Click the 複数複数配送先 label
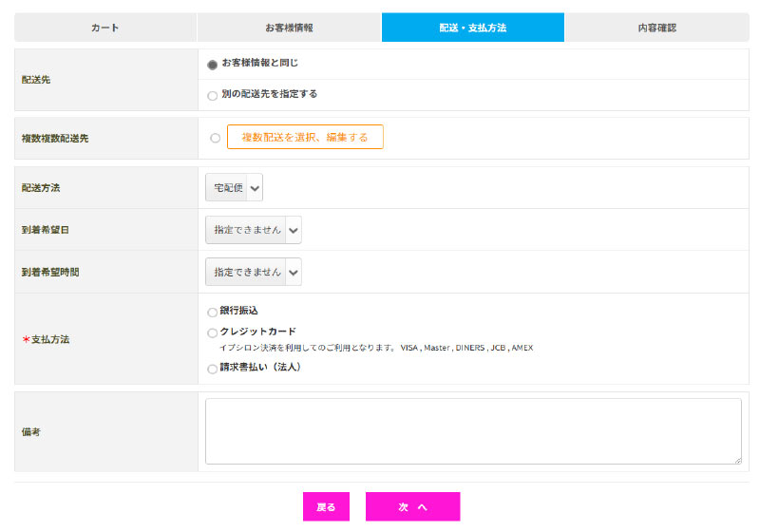Screen dimensions: 760x532 [x=55, y=139]
